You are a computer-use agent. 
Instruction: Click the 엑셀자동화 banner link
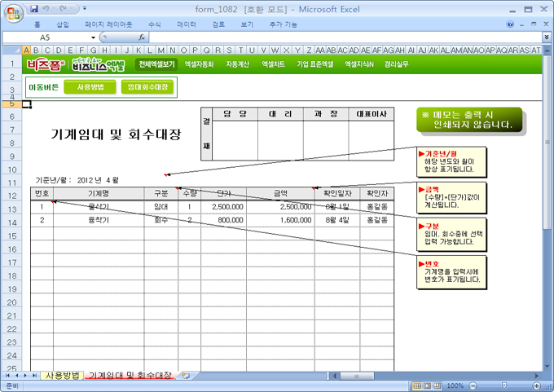(x=200, y=64)
